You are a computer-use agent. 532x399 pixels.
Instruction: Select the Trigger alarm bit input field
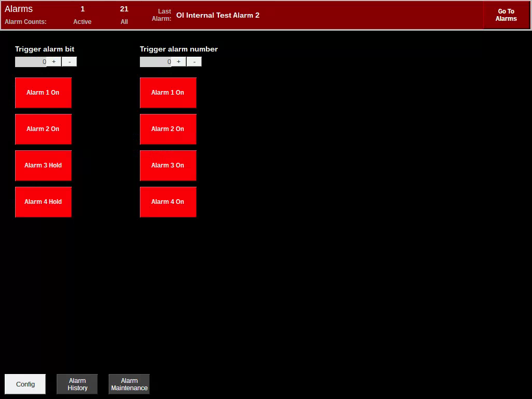point(30,61)
